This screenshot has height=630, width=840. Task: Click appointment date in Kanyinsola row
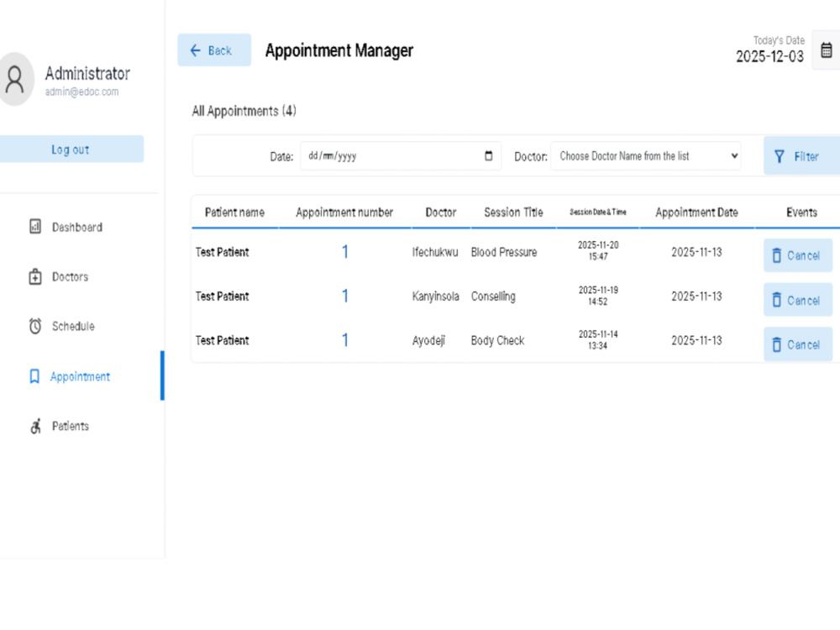pyautogui.click(x=696, y=297)
